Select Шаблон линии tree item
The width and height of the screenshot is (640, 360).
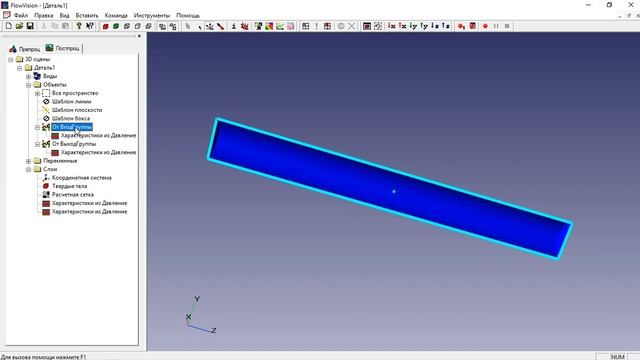pos(71,102)
